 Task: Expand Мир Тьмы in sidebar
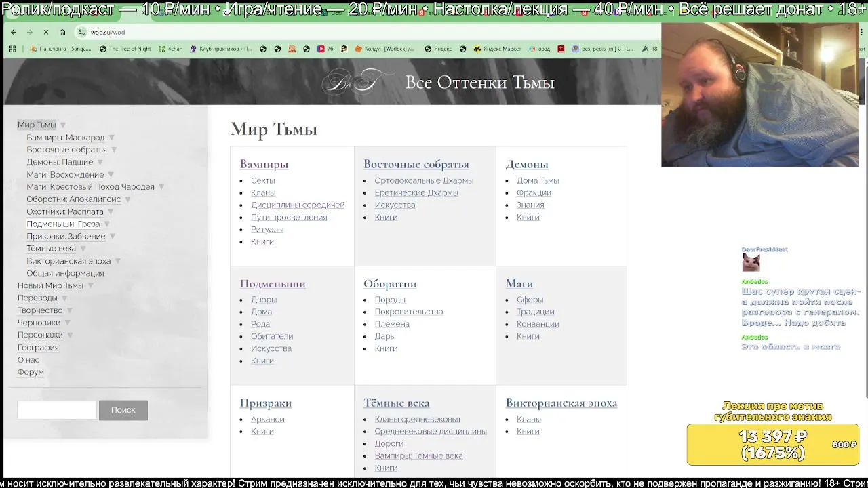point(62,125)
